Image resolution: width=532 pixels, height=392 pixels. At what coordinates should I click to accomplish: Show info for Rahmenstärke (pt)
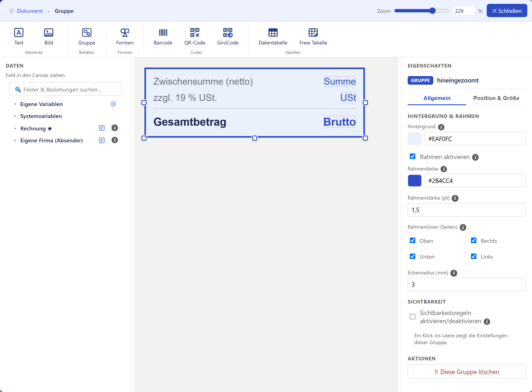[455, 198]
